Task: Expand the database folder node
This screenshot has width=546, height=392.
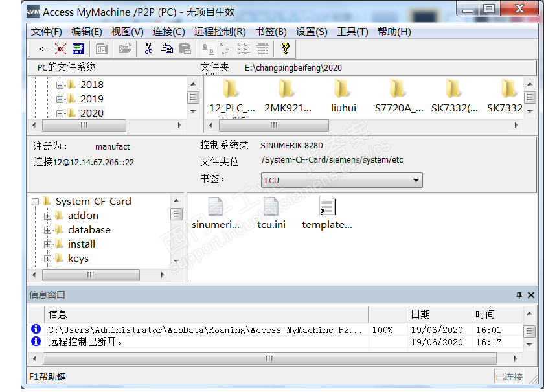Action: point(48,230)
